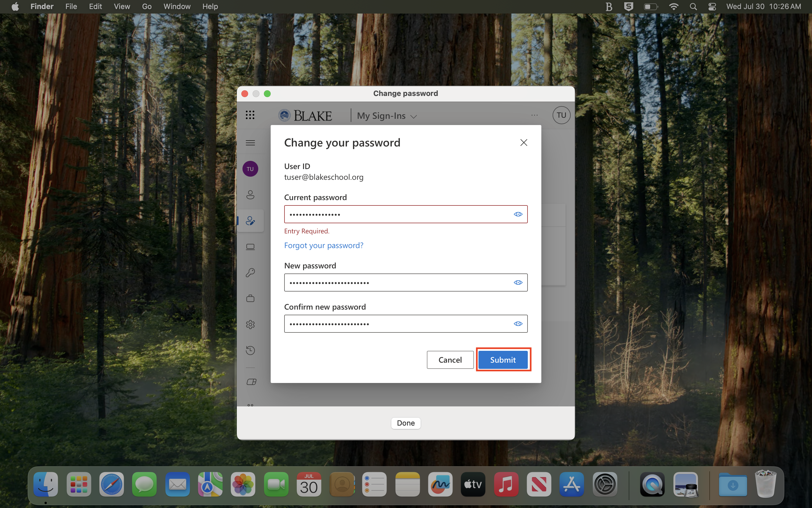812x508 pixels.
Task: Click the Entry Required error message
Action: pos(307,231)
